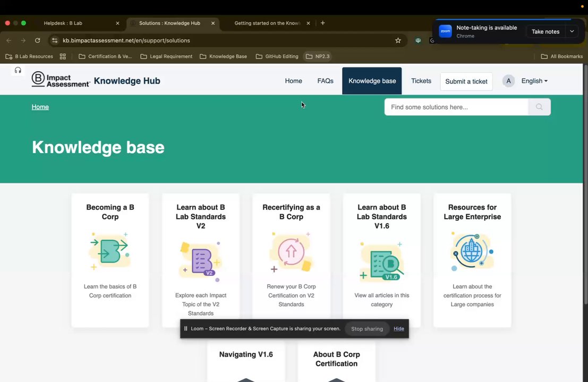The image size is (588, 382).
Task: Open the B Lab Resources bookmark folder
Action: [29, 57]
